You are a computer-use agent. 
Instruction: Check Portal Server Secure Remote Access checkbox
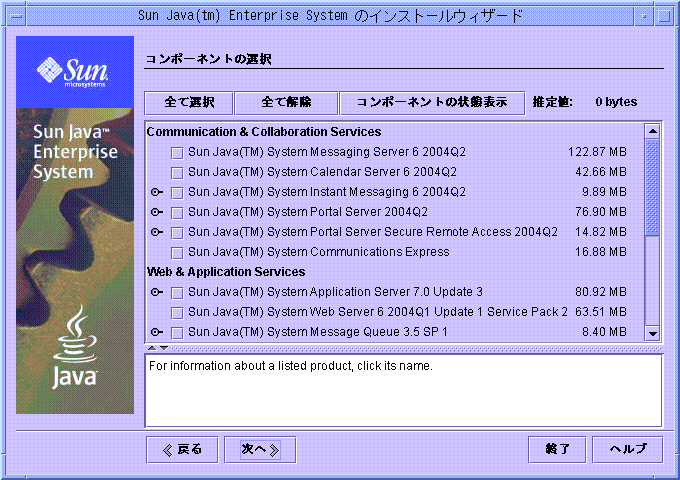coord(177,233)
